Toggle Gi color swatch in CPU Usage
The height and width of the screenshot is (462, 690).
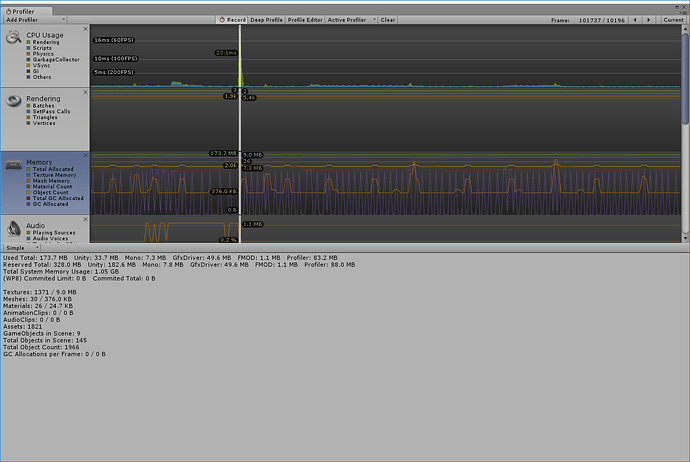pos(29,71)
